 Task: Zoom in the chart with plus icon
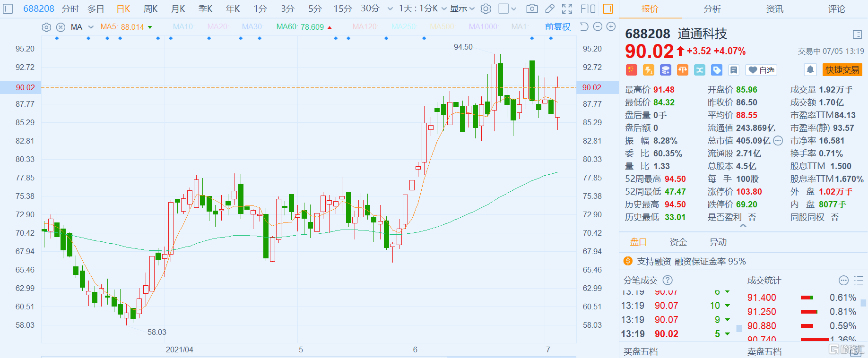pos(611,26)
